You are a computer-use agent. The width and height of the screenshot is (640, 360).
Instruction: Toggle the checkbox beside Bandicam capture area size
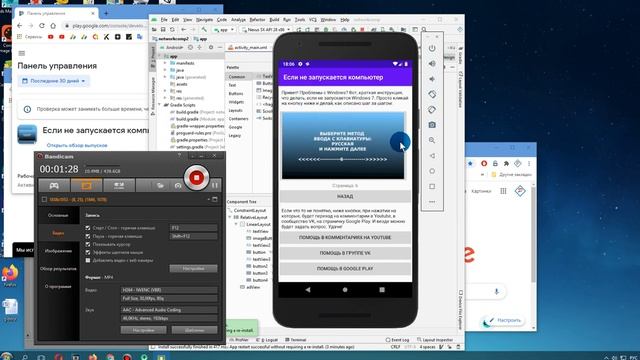44,200
